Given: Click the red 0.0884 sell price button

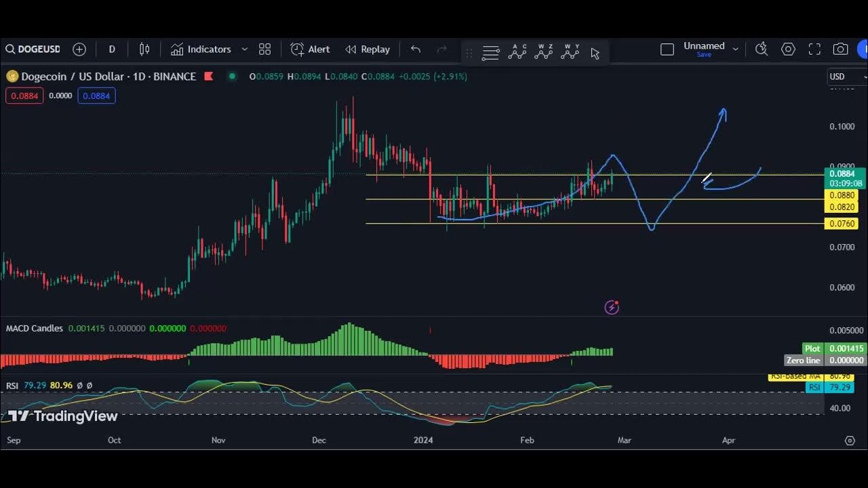Looking at the screenshot, I should point(24,96).
